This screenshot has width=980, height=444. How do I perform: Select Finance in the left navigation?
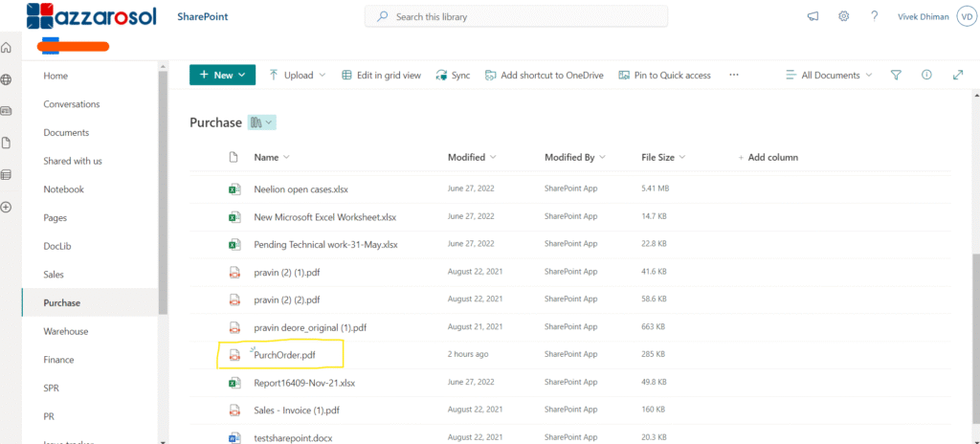tap(60, 360)
